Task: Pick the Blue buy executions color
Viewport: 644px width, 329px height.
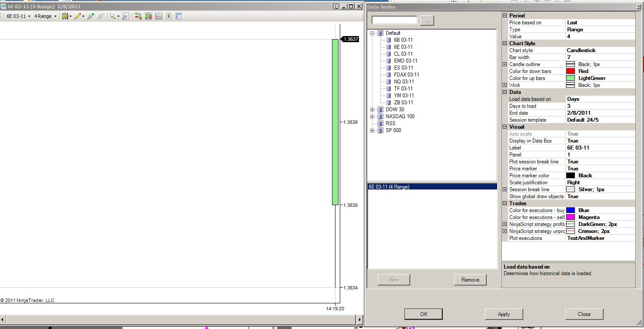Action: click(571, 210)
